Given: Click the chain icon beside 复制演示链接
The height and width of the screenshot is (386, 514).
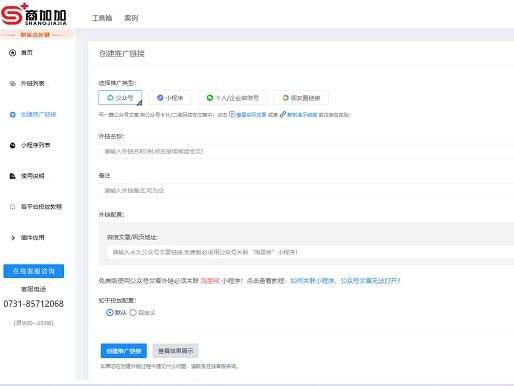Looking at the screenshot, I should tap(283, 115).
